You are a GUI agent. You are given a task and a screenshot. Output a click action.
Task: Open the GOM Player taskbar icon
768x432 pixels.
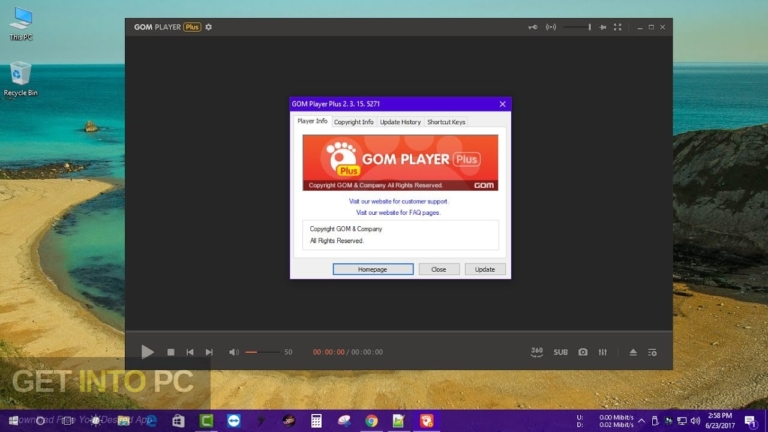[427, 421]
